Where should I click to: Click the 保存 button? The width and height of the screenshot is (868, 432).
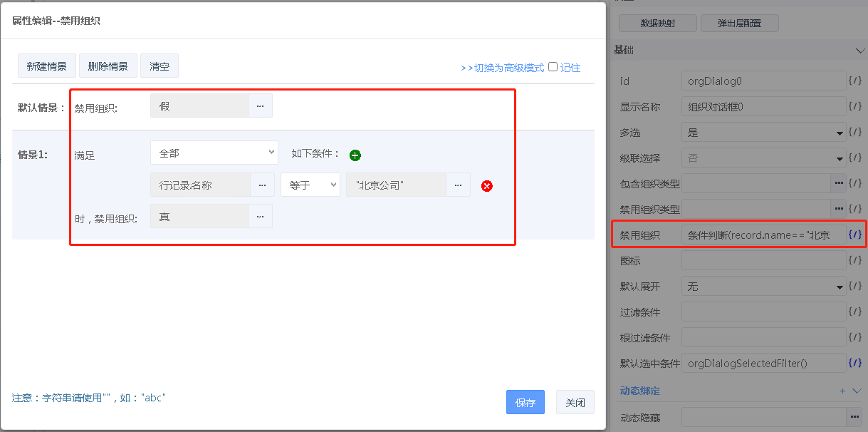point(525,403)
